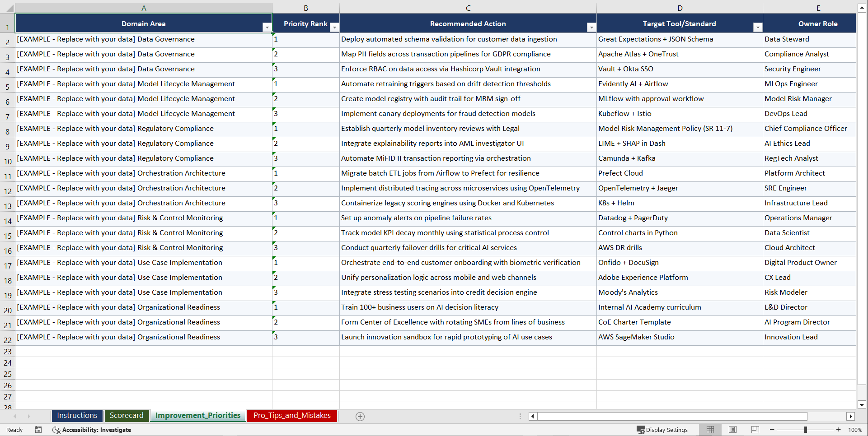Click the next sheet navigation arrow

point(29,416)
